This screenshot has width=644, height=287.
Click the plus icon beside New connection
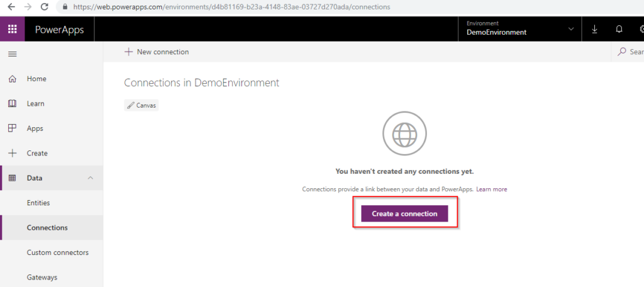pos(128,52)
